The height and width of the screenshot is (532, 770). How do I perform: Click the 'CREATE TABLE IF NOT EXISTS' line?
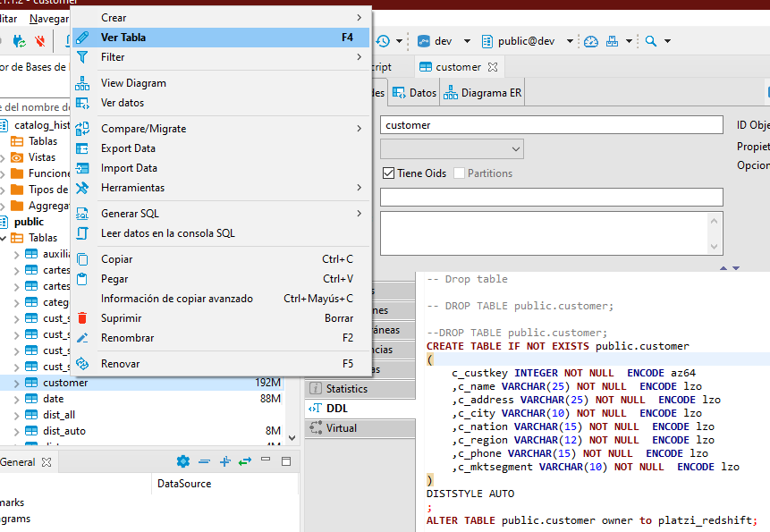[557, 346]
